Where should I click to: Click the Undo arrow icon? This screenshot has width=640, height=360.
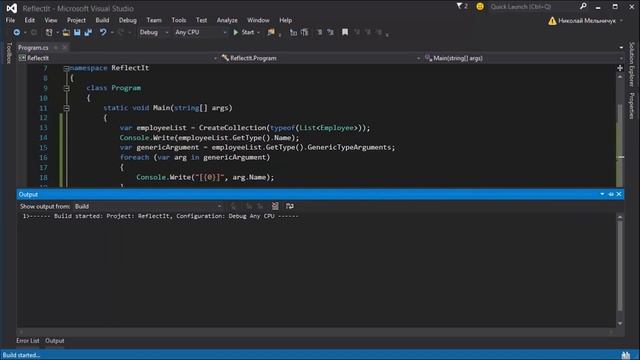[103, 32]
